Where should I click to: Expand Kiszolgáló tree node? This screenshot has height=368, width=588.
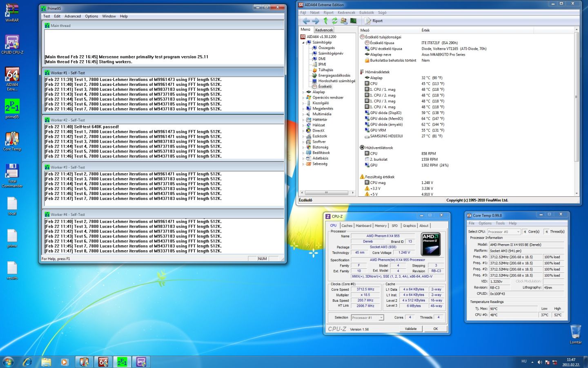pos(303,103)
